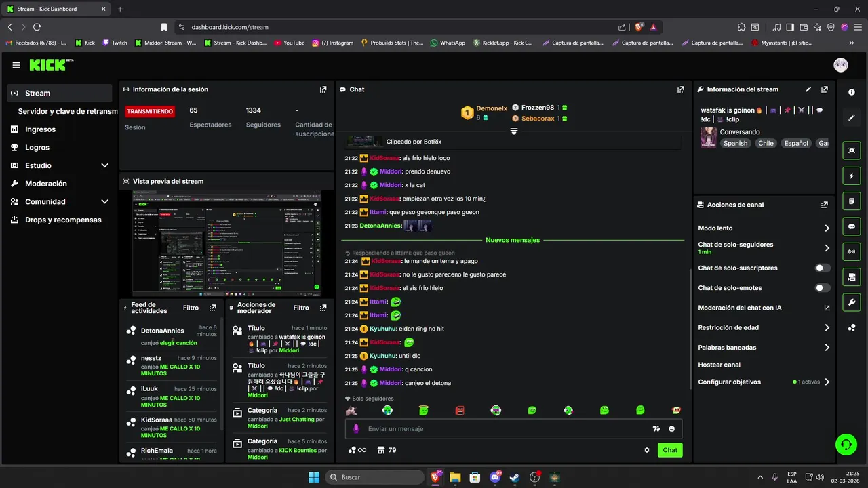The image size is (868, 488).
Task: Toggle the channel actions widget in right sidebar
Action: coord(852,277)
